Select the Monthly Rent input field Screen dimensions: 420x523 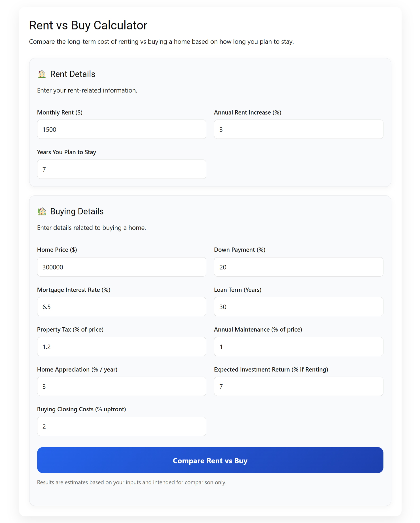click(121, 129)
